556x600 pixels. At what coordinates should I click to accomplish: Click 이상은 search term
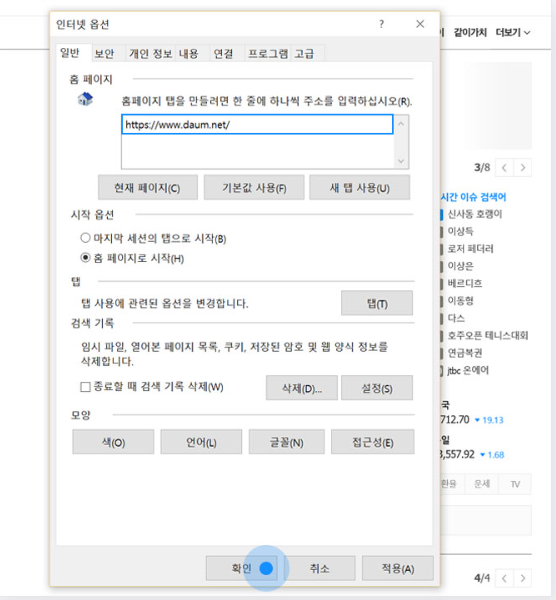[x=461, y=266]
